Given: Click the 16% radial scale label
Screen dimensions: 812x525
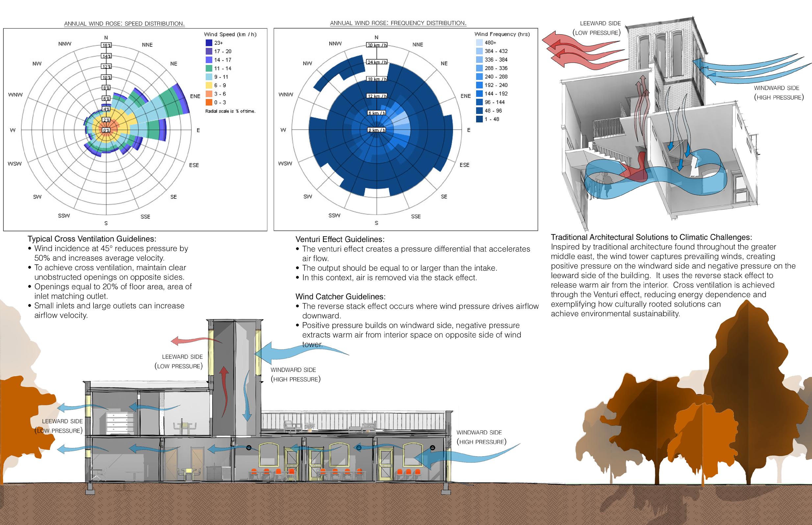Looking at the screenshot, I should click(x=106, y=45).
